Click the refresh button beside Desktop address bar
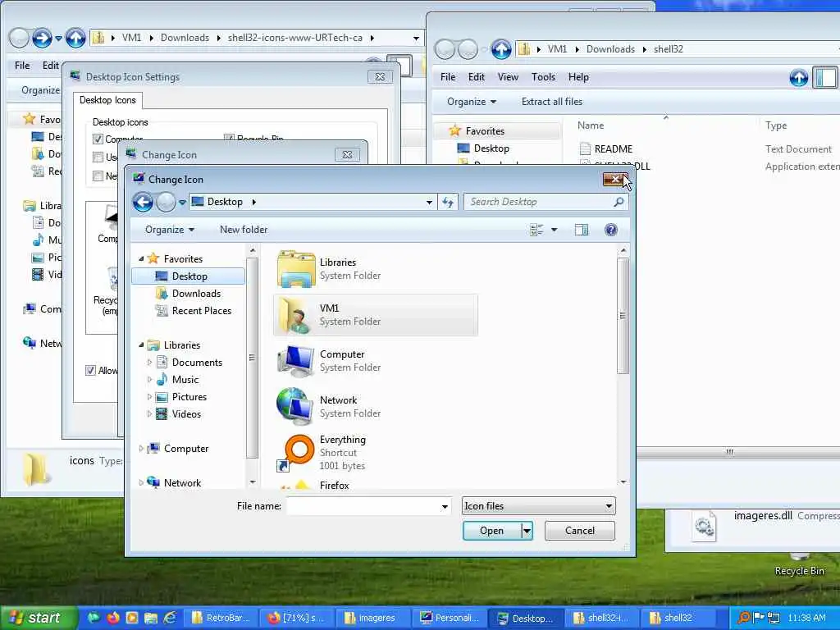This screenshot has width=840, height=630. click(x=448, y=202)
